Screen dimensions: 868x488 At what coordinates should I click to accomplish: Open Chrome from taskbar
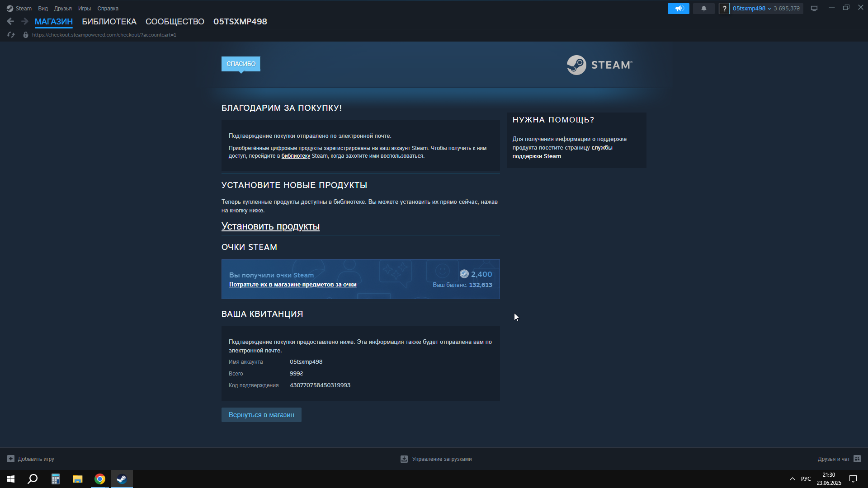100,479
